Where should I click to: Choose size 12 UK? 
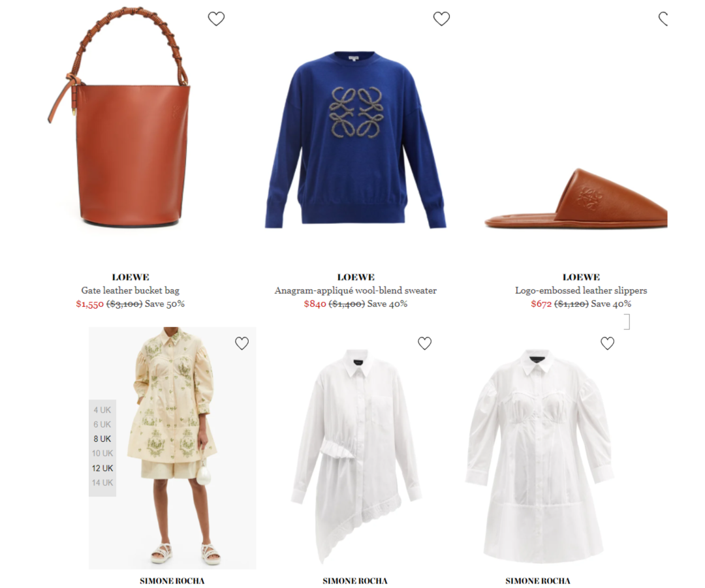point(102,468)
